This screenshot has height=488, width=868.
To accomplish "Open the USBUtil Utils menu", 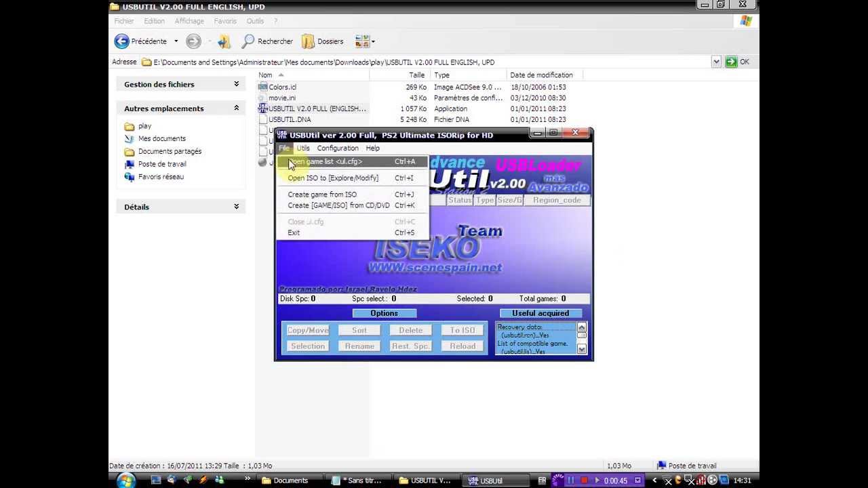I will 303,148.
